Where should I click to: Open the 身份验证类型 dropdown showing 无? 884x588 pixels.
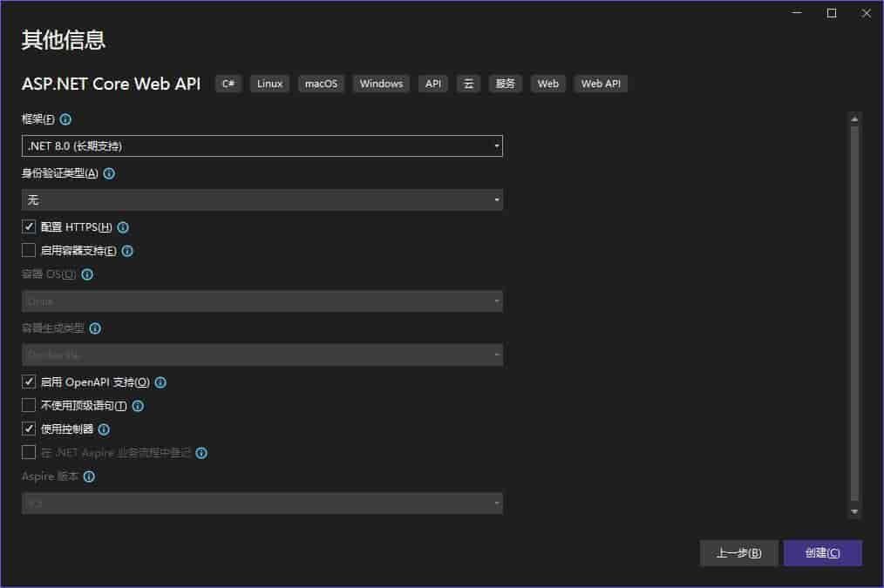coord(262,200)
